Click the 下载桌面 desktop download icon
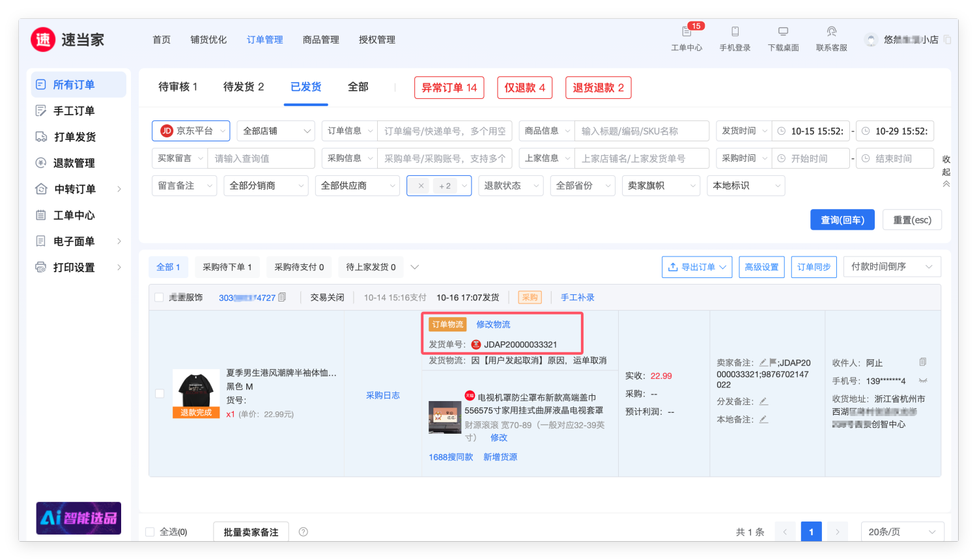This screenshot has height=560, width=977. pyautogui.click(x=783, y=32)
